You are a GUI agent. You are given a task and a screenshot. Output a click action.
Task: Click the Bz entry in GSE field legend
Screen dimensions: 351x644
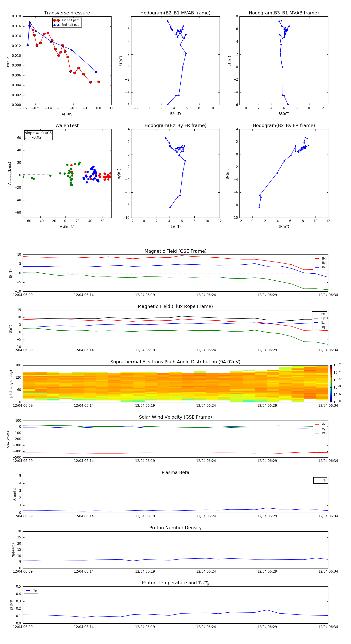coord(320,268)
